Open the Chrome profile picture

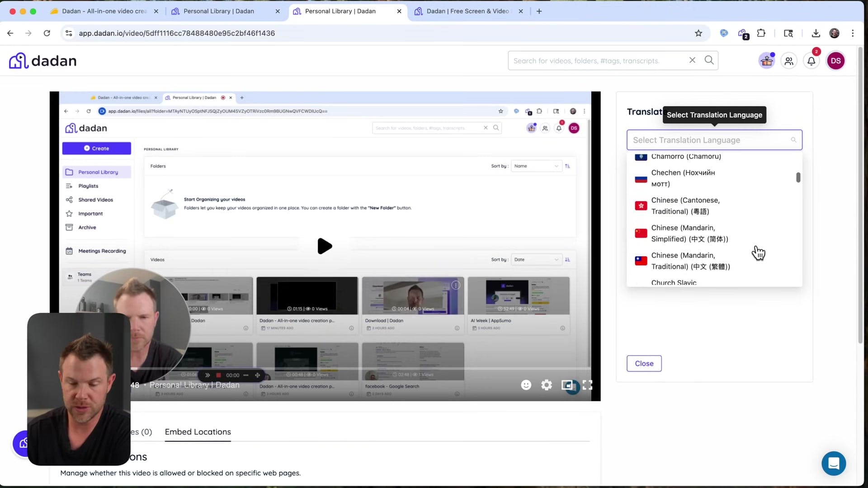[834, 33]
